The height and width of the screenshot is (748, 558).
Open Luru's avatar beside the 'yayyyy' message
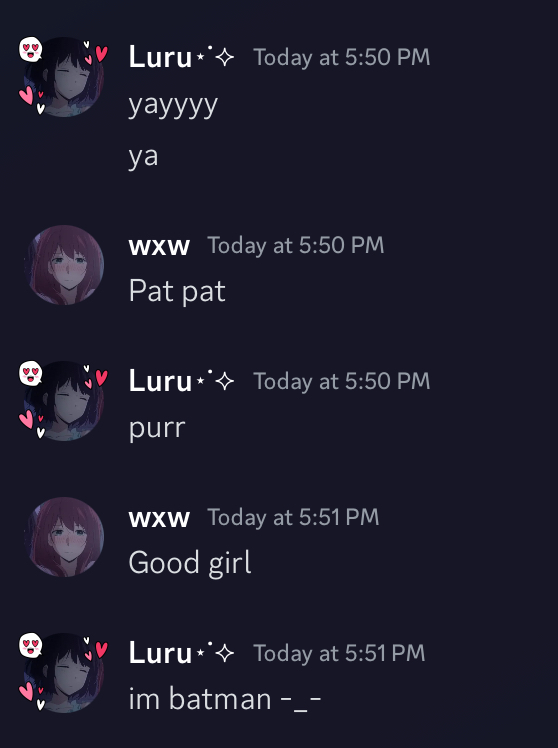pyautogui.click(x=64, y=77)
